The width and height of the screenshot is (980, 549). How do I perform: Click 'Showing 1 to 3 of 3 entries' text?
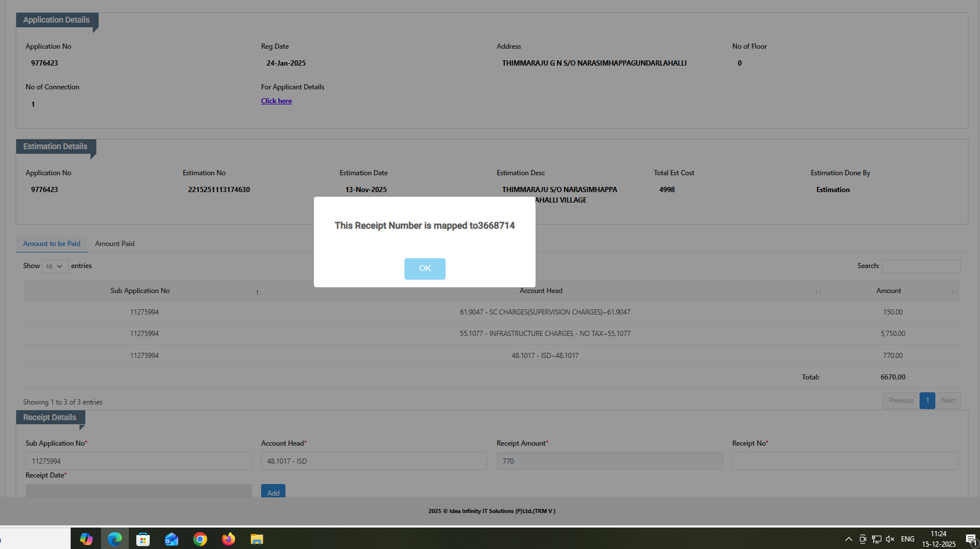(x=63, y=402)
